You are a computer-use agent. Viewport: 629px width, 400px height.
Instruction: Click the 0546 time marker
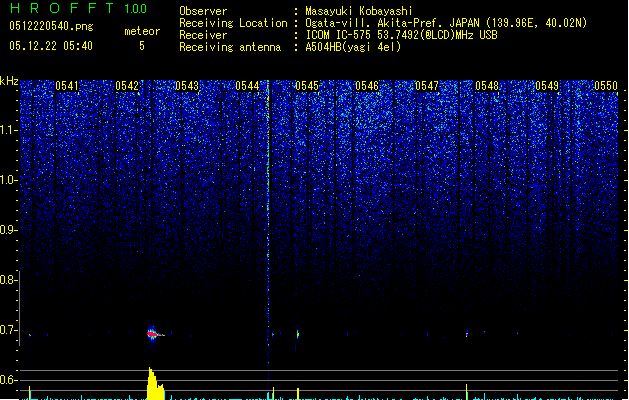tap(367, 86)
